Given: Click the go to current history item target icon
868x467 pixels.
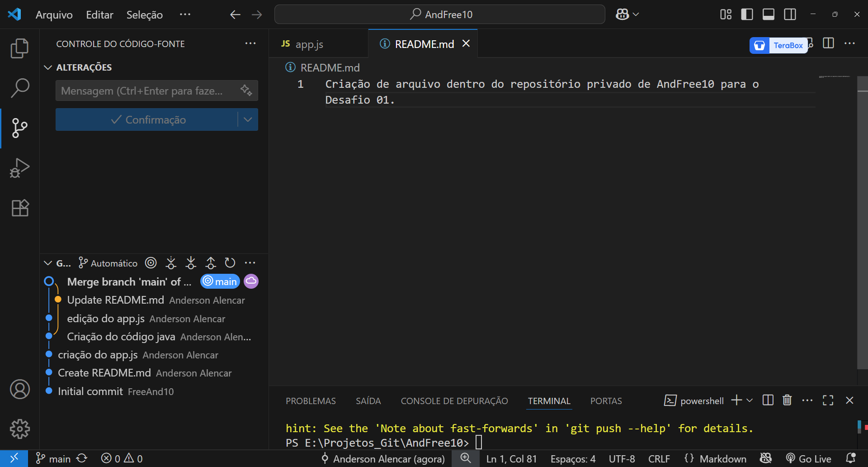Looking at the screenshot, I should pos(151,263).
